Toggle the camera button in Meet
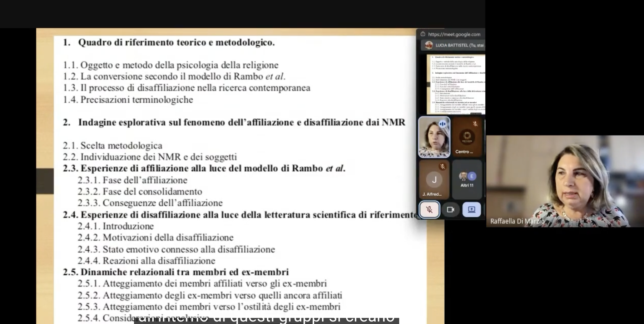The height and width of the screenshot is (324, 644). 450,210
